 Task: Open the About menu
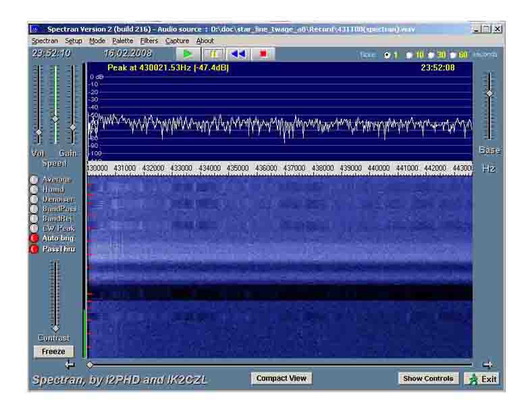pyautogui.click(x=205, y=40)
